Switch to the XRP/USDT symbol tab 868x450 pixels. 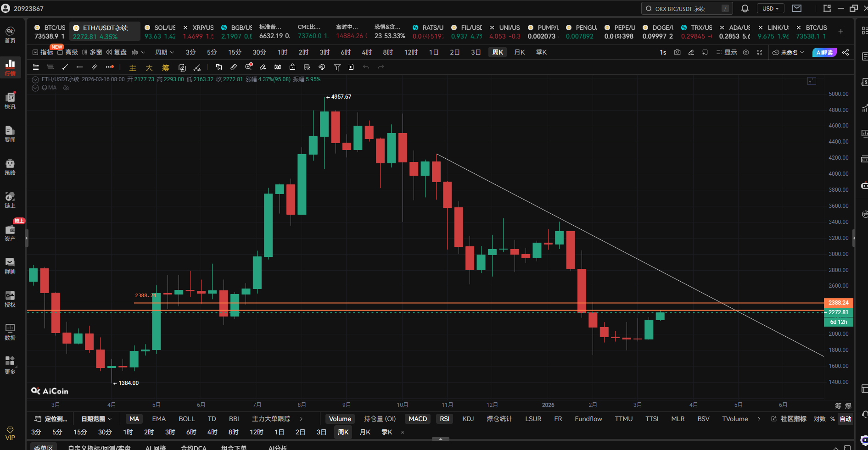click(x=198, y=32)
